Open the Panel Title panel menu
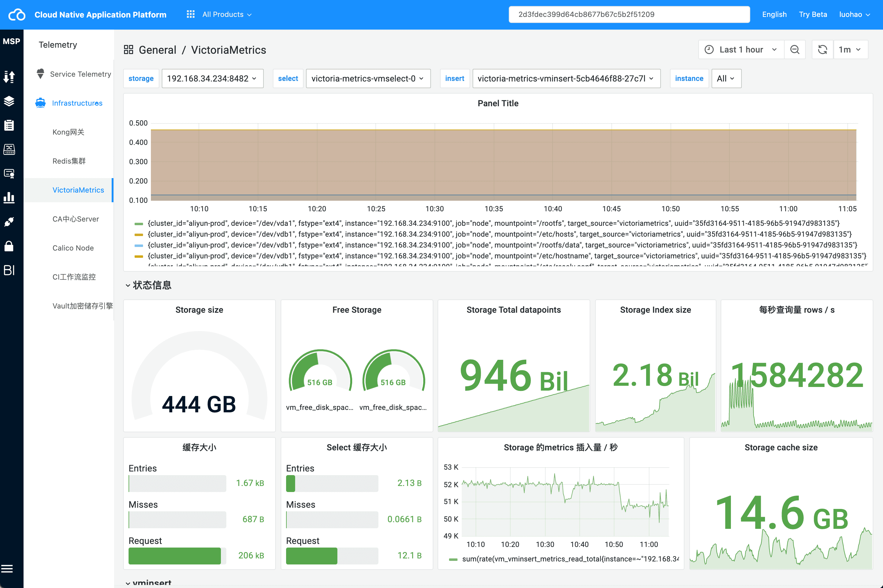Image resolution: width=883 pixels, height=588 pixels. click(x=498, y=103)
